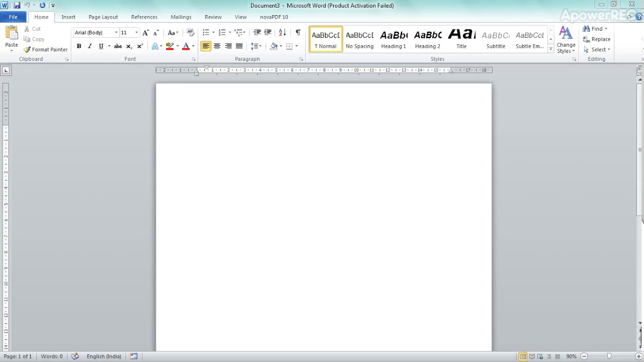Open the File menu tab
Viewport: 644px width, 362px height.
point(13,17)
